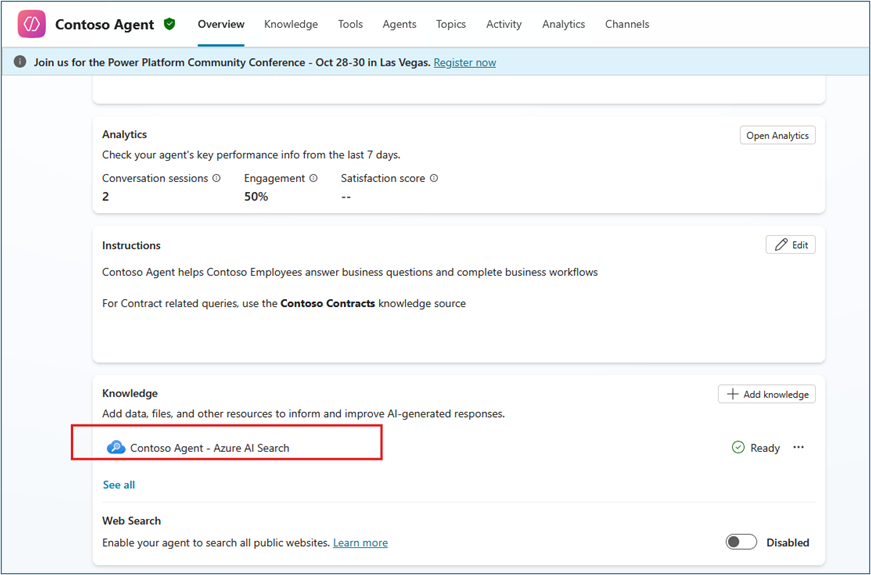Open the Web Search Learn more link

click(x=361, y=543)
